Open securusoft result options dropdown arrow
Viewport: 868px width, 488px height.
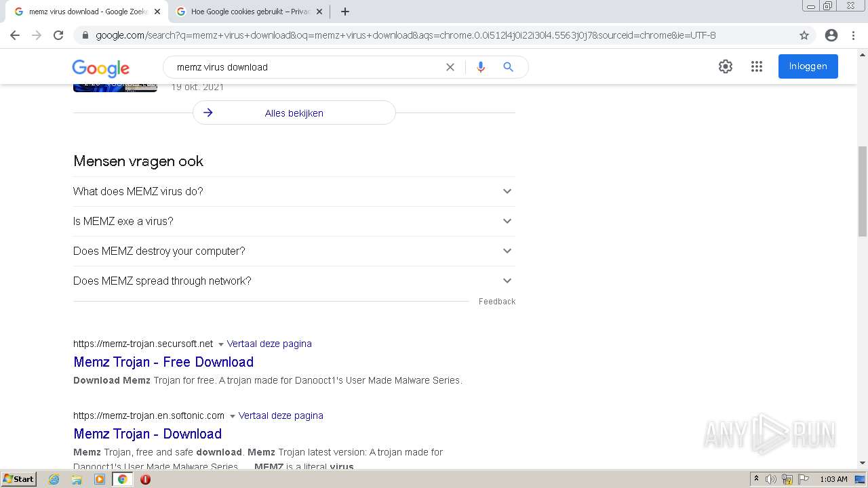pyautogui.click(x=220, y=344)
